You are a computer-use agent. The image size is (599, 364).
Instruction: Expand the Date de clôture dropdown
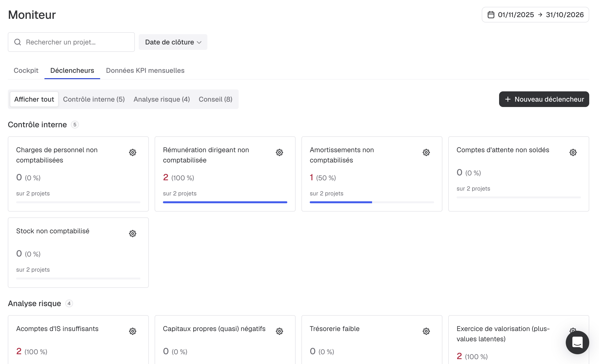click(173, 42)
